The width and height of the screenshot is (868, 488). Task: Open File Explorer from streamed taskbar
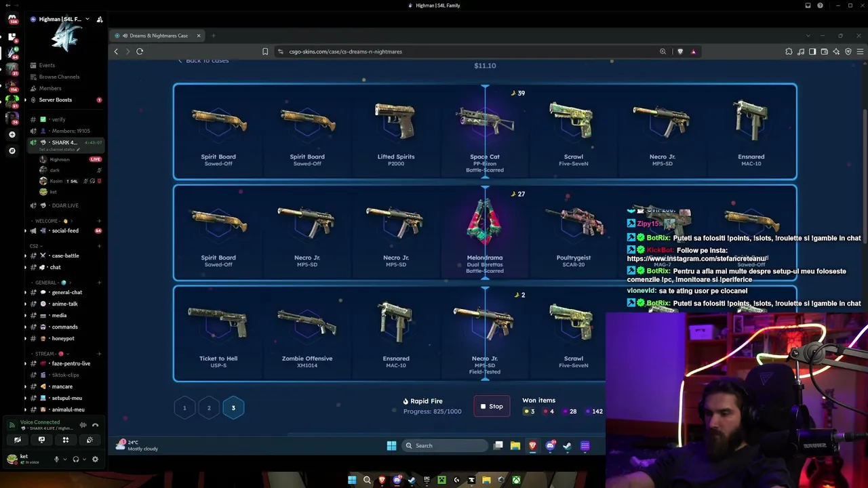[515, 445]
